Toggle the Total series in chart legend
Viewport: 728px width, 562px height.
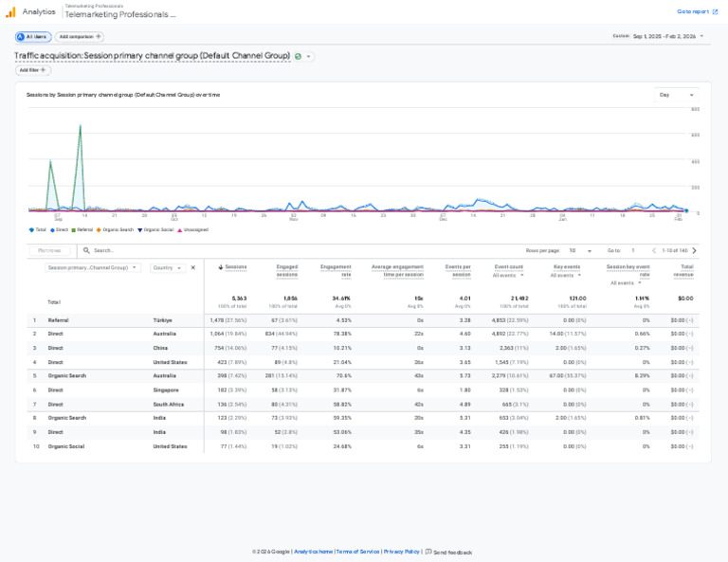click(38, 229)
